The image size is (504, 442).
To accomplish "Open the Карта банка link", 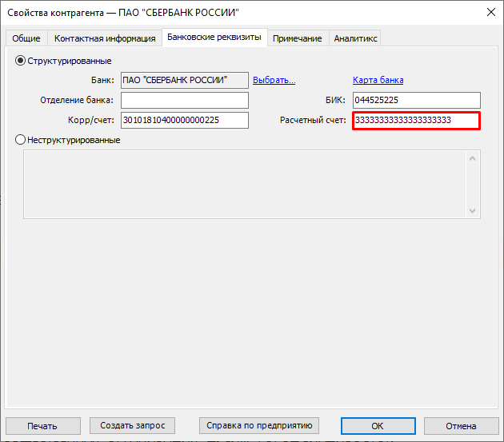I will 378,80.
